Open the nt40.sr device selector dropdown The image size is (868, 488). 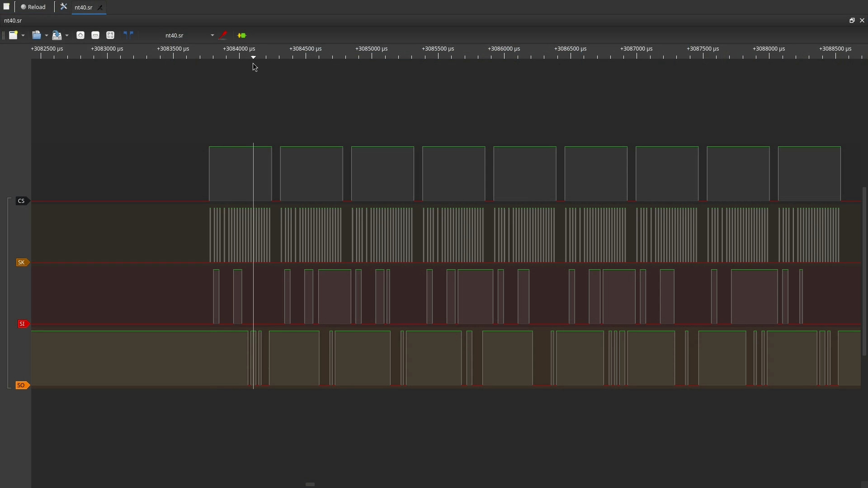(189, 35)
